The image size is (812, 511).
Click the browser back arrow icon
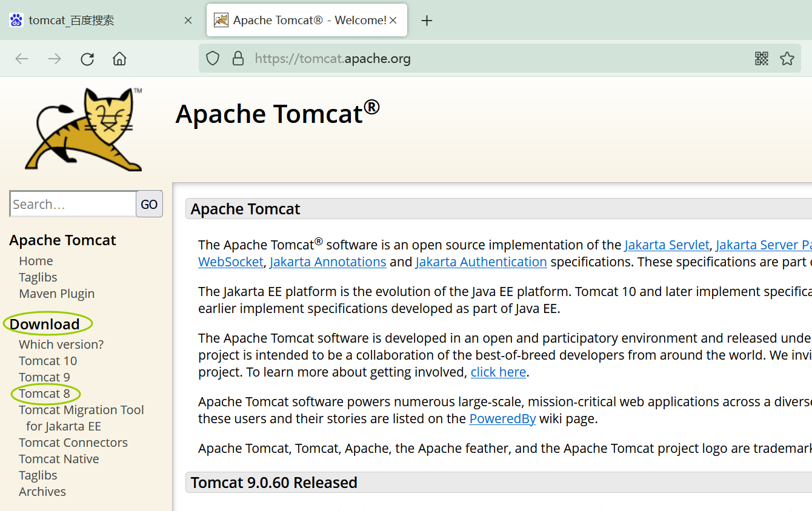click(x=22, y=58)
